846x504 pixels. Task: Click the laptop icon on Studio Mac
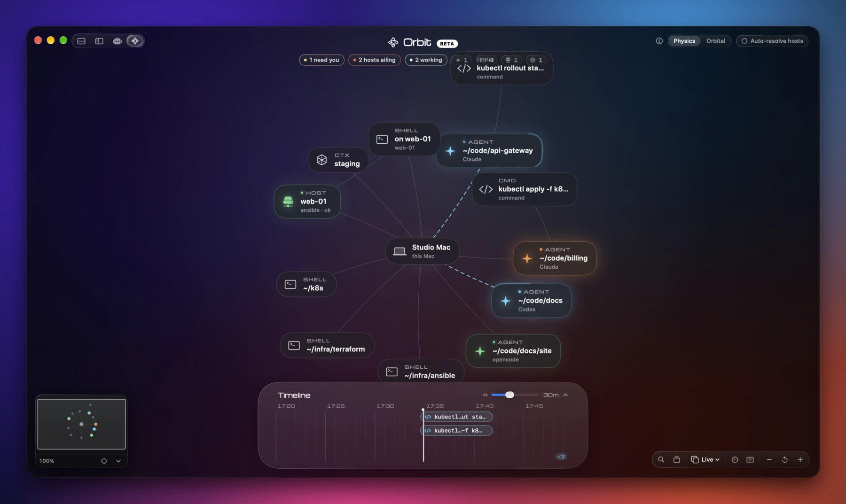point(399,251)
